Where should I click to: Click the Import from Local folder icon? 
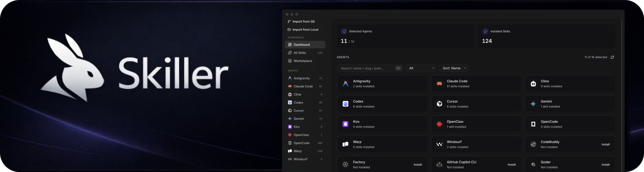click(289, 30)
